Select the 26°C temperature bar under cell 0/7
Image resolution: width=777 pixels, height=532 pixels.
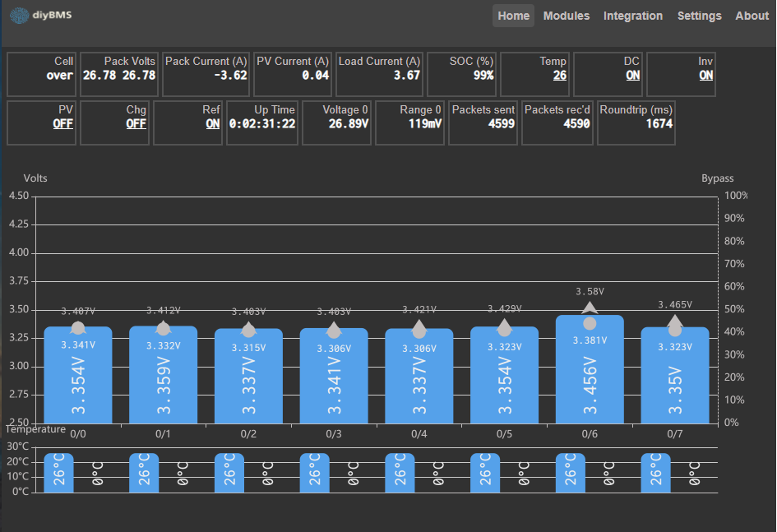[655, 473]
